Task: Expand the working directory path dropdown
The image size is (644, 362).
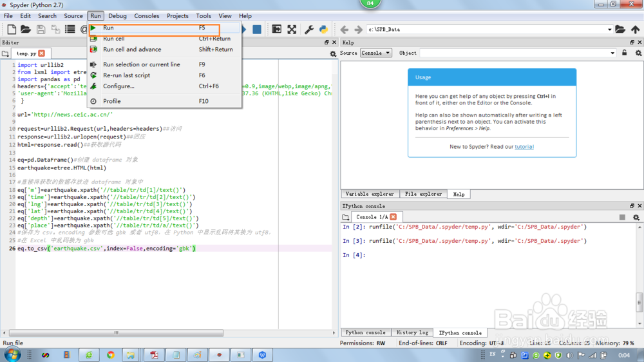Action: (609, 30)
